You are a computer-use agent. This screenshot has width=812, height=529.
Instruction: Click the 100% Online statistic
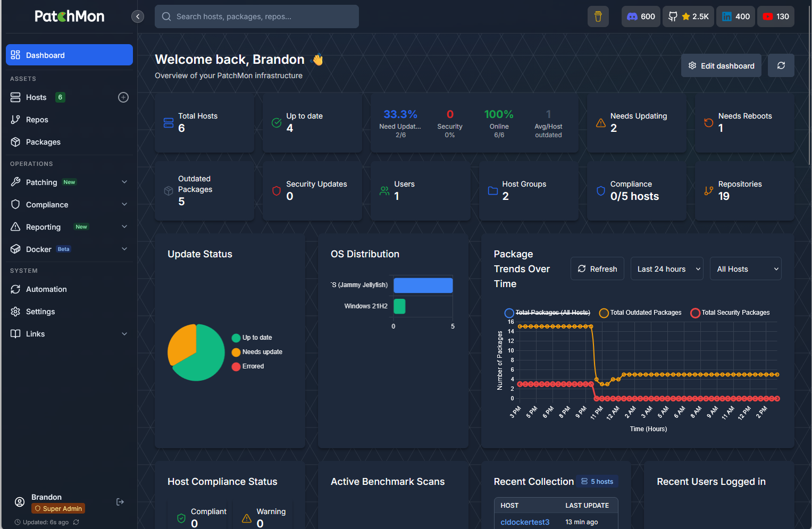(499, 123)
